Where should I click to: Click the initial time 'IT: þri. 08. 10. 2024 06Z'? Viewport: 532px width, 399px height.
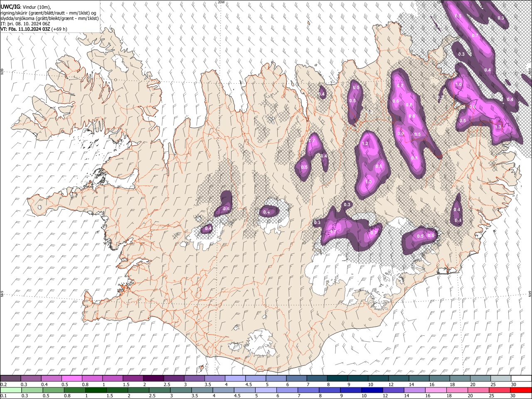pyautogui.click(x=26, y=24)
